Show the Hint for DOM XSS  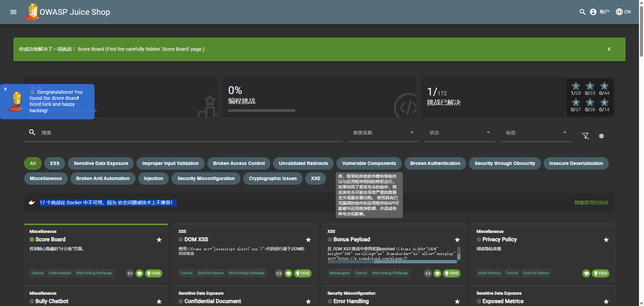coord(303,273)
